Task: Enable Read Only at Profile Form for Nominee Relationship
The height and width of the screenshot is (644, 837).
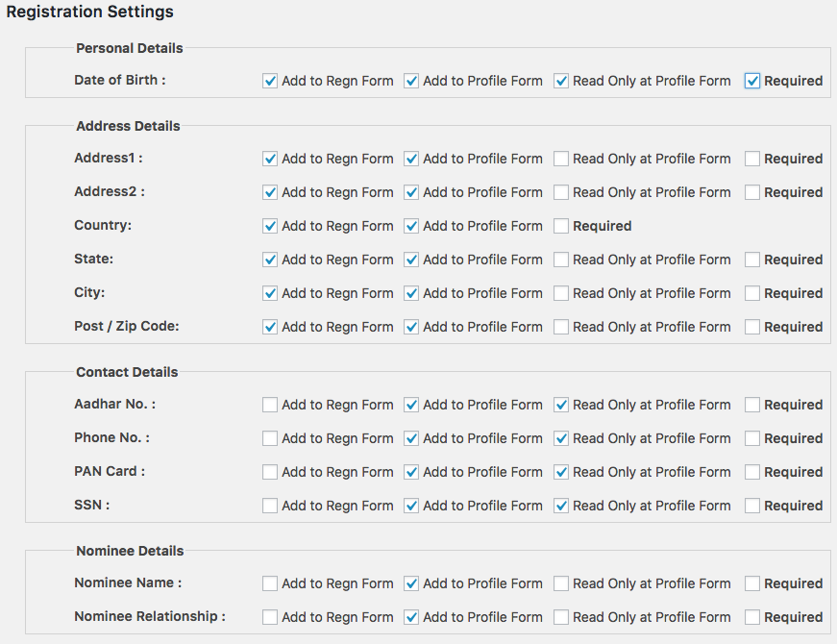Action: click(x=560, y=617)
